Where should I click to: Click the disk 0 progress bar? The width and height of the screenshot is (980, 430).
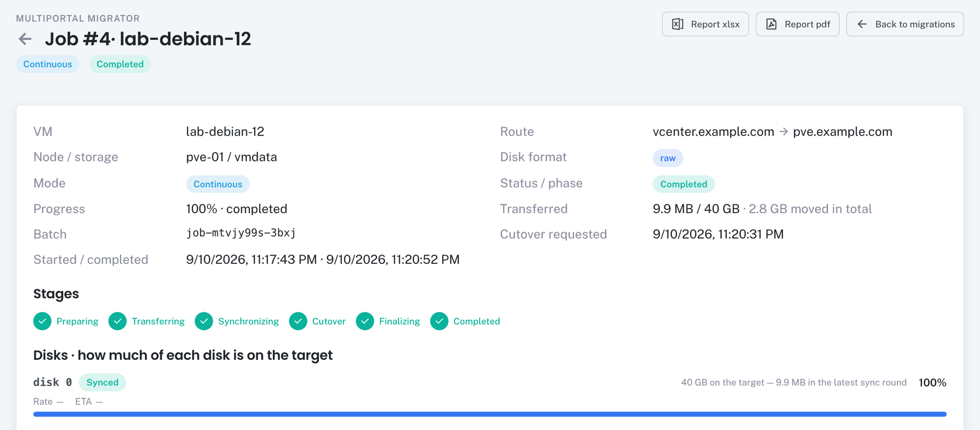tap(490, 414)
